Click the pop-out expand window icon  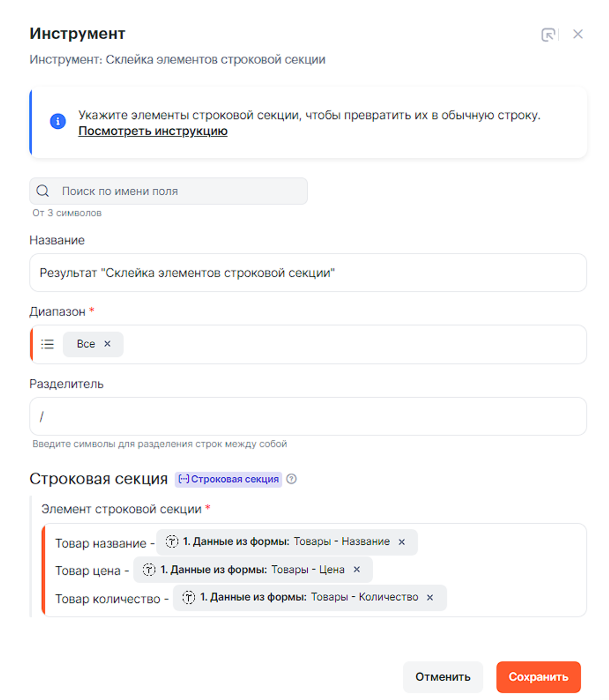548,35
